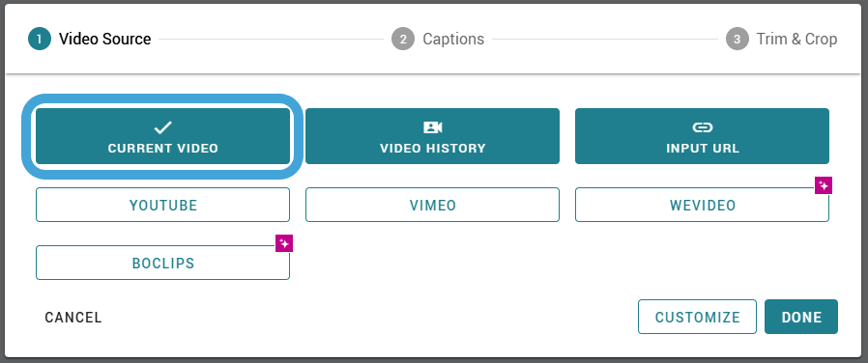Click the chain link icon above Input URL
868x363 pixels.
click(x=702, y=127)
